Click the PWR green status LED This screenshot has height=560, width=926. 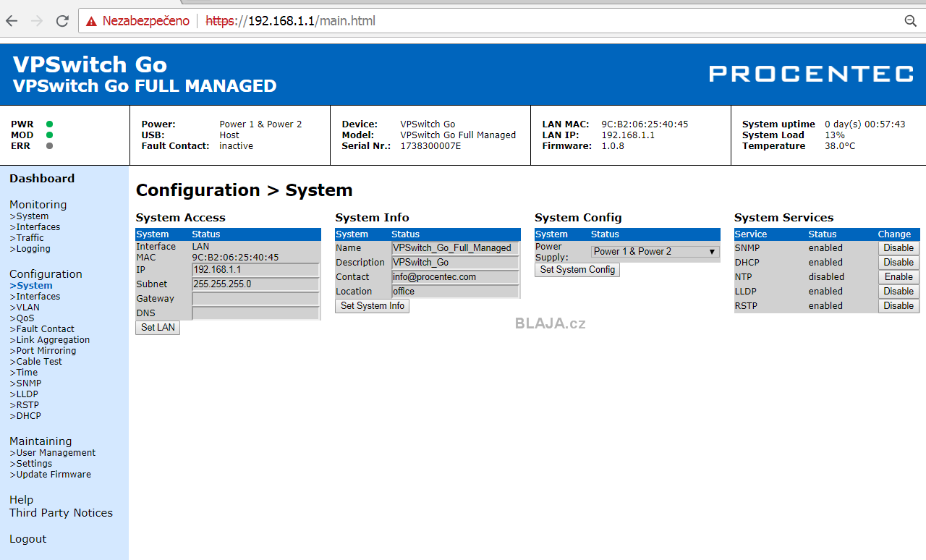49,124
